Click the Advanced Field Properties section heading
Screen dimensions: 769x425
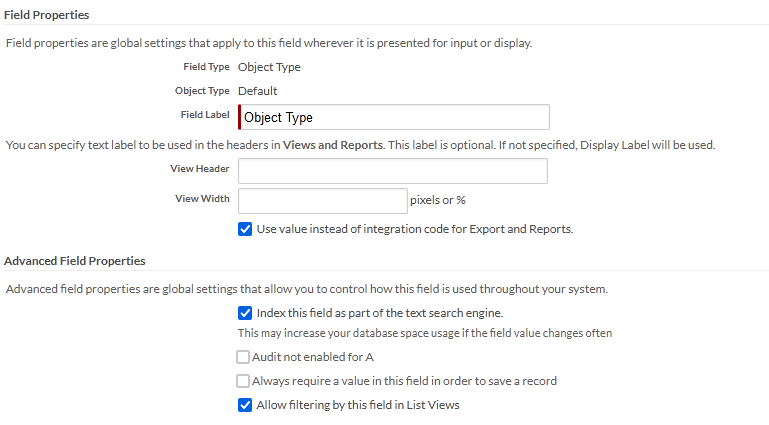pyautogui.click(x=75, y=261)
